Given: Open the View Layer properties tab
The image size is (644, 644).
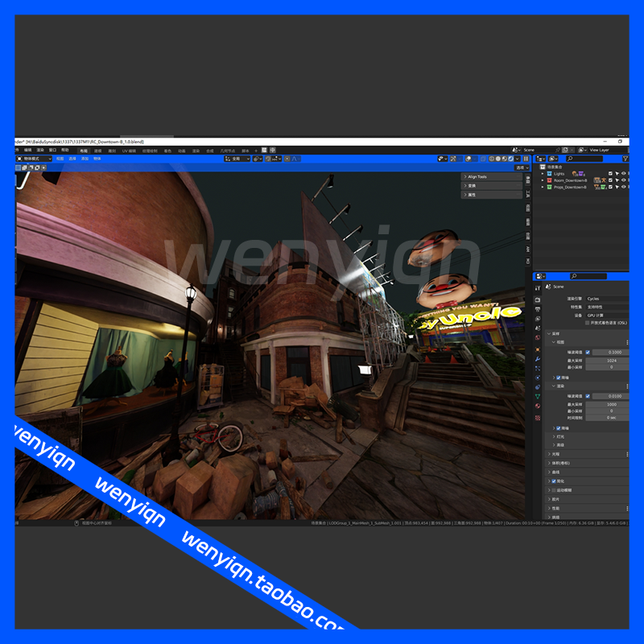Looking at the screenshot, I should [x=538, y=319].
